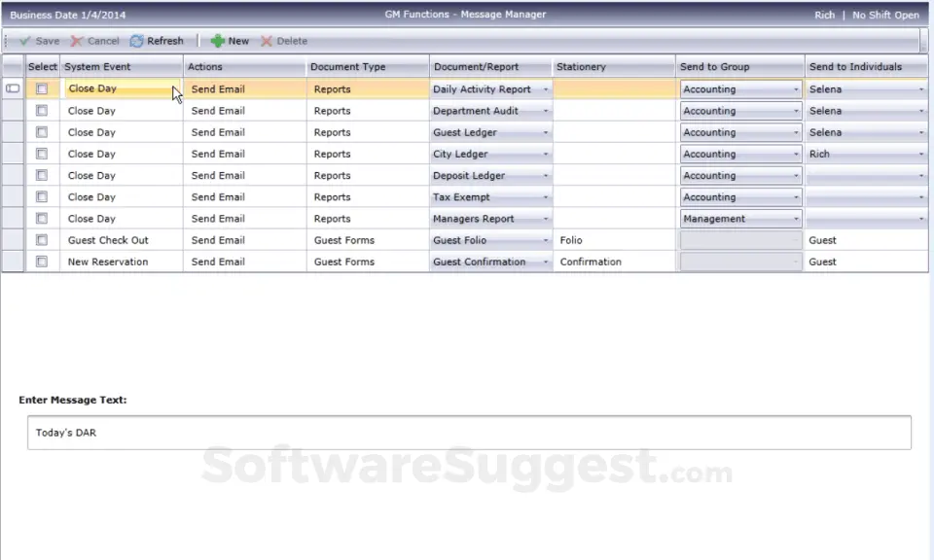
Task: Tick the checkbox for Daily Activity Report row
Action: tap(42, 88)
